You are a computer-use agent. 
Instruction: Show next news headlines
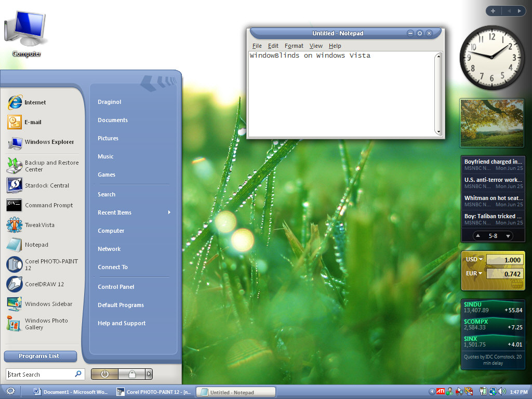click(x=508, y=236)
